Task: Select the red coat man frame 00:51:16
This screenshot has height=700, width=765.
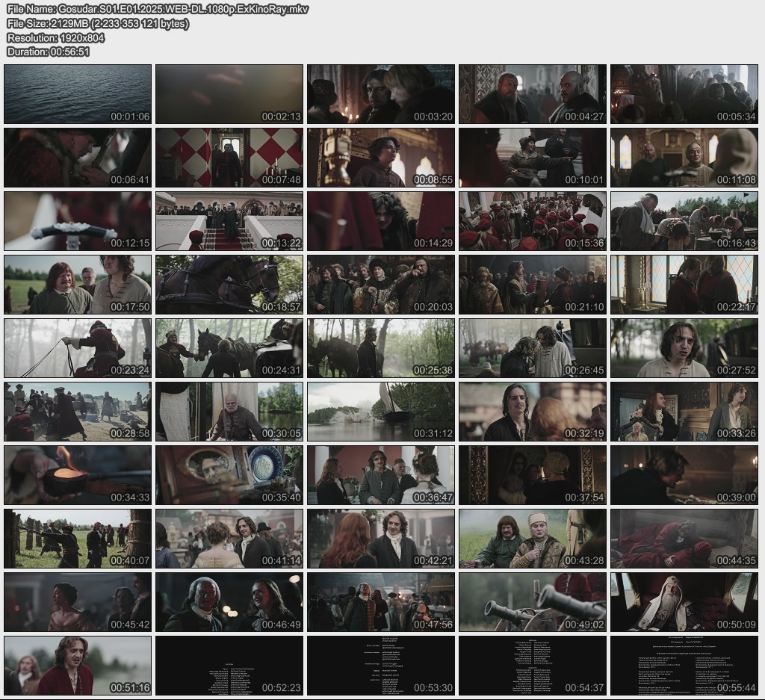Action: pyautogui.click(x=78, y=666)
